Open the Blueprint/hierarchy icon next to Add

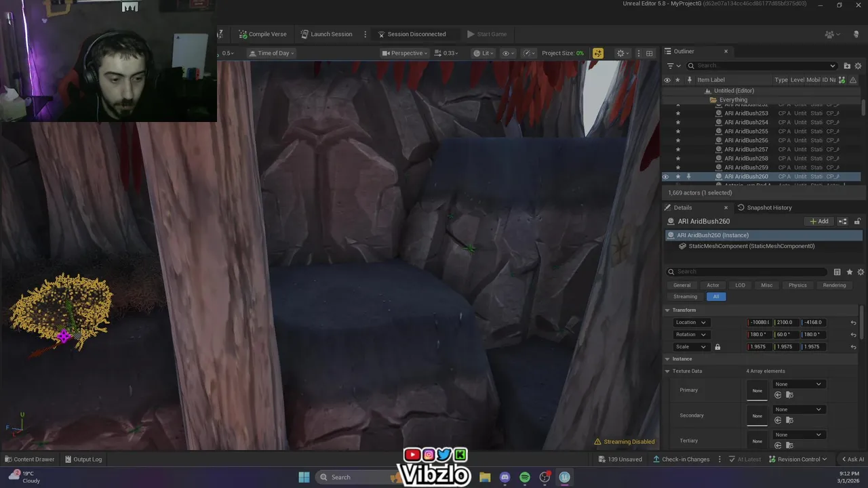coord(843,222)
